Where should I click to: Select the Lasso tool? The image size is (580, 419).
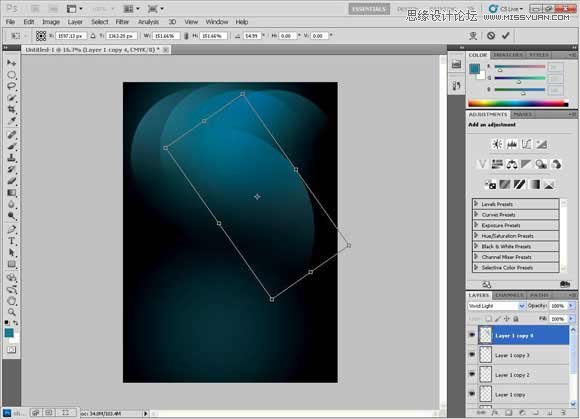coord(11,87)
